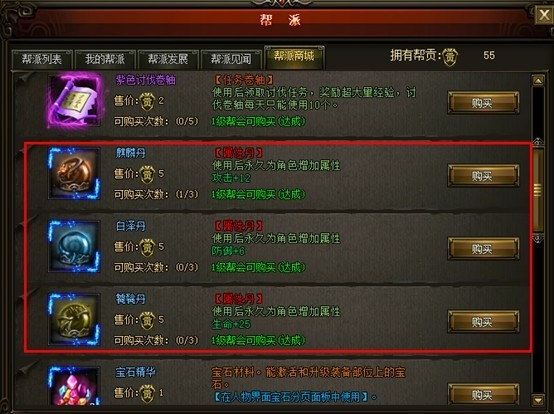Click the scrollbar up arrow

(x=538, y=81)
